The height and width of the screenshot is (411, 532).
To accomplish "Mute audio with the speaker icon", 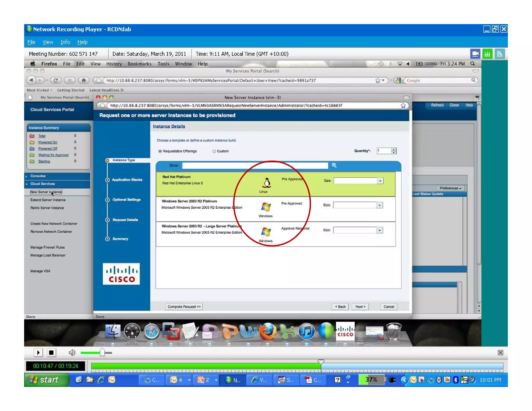I will pos(72,353).
